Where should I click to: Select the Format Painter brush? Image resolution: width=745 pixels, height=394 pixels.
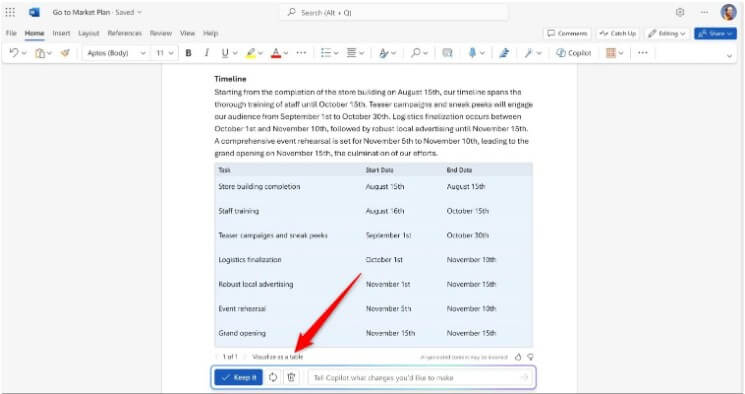point(65,53)
